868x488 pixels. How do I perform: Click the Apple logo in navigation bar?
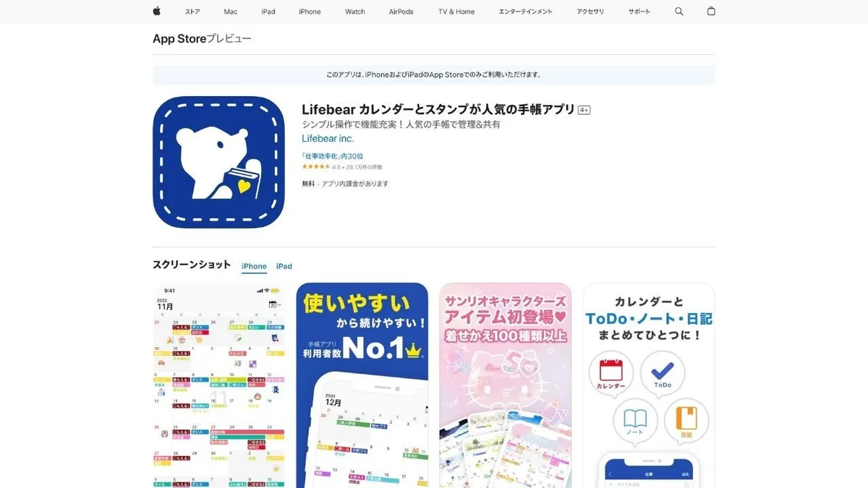156,12
